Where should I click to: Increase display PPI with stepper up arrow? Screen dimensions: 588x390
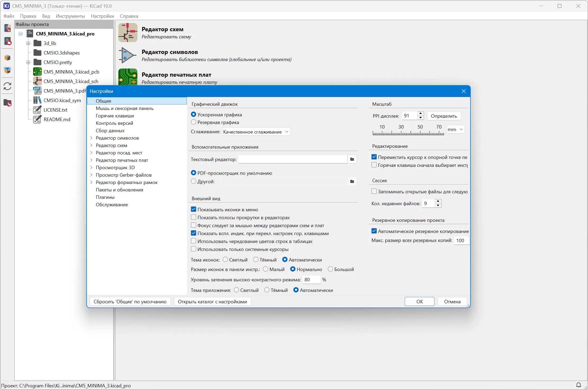420,114
